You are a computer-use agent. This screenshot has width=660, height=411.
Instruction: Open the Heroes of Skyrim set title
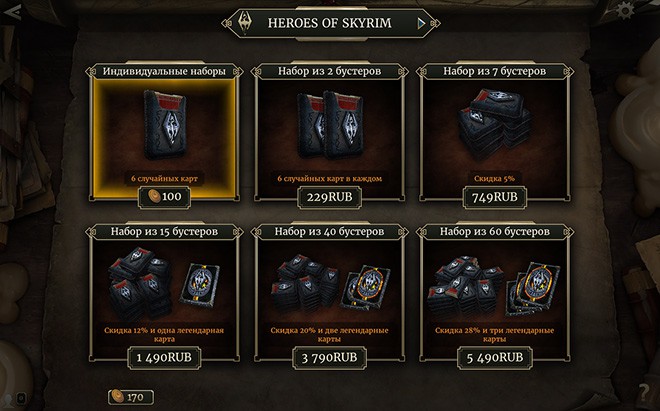[330, 23]
